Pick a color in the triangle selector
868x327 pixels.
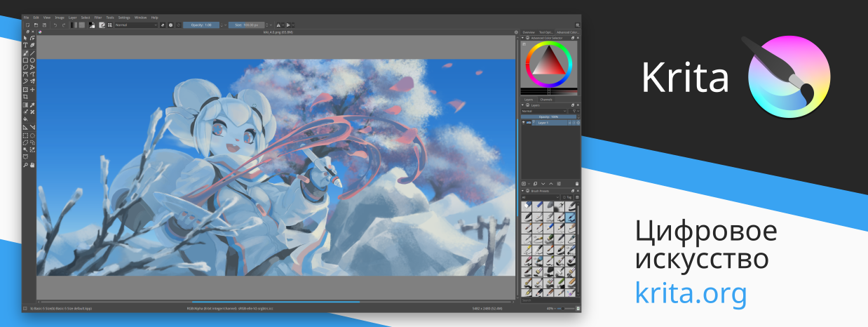coord(549,63)
